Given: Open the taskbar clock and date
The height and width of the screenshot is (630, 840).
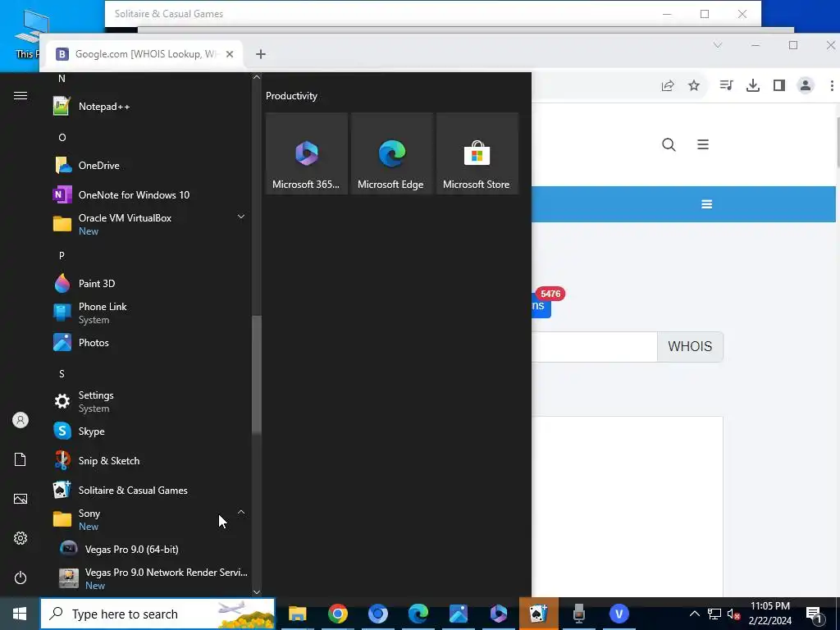Looking at the screenshot, I should point(770,614).
